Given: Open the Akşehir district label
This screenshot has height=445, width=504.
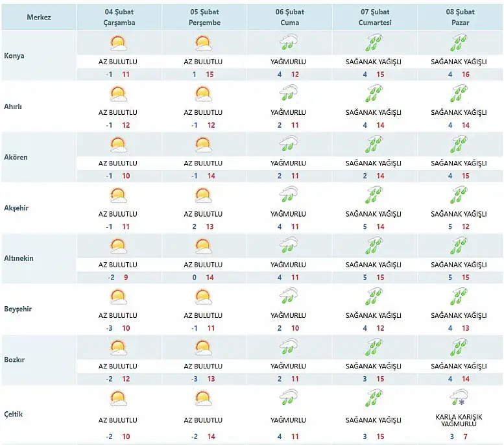Looking at the screenshot, I should tap(16, 208).
